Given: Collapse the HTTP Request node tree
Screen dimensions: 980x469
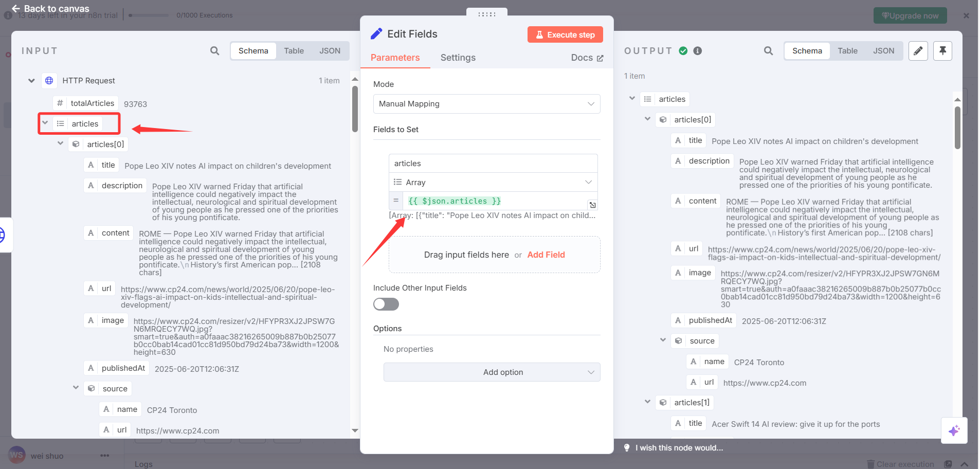Looking at the screenshot, I should click(x=31, y=81).
